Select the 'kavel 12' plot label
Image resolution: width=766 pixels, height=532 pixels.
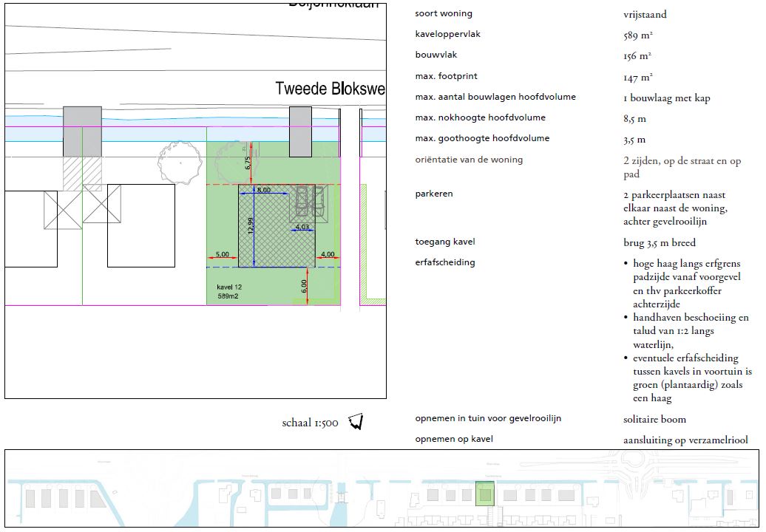pyautogui.click(x=229, y=287)
